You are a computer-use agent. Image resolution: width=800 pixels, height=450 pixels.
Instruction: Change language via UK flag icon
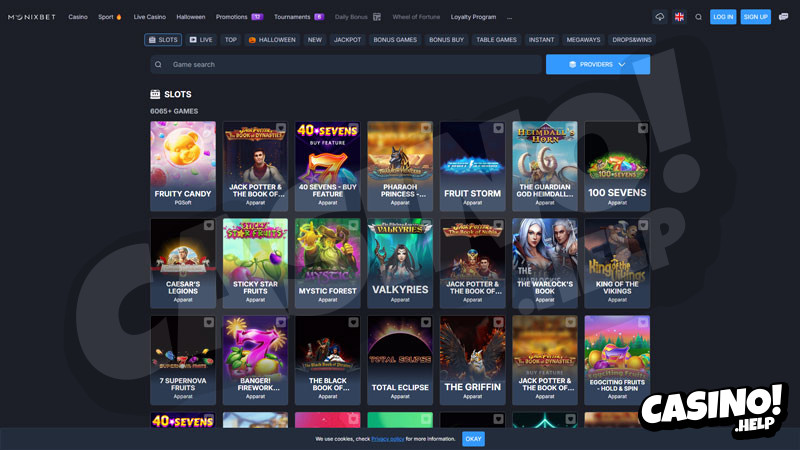[679, 17]
